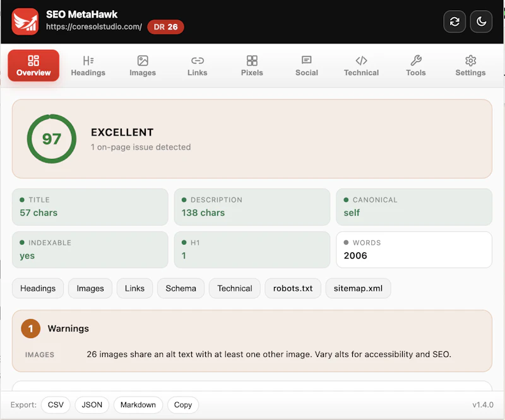Open the Images tab
The image size is (505, 420).
click(143, 66)
